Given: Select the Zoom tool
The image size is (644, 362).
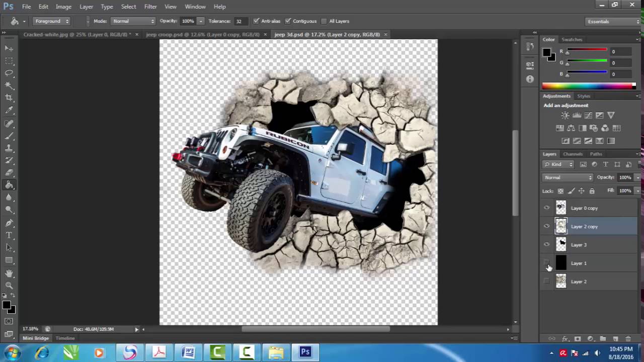Looking at the screenshot, I should [x=9, y=285].
